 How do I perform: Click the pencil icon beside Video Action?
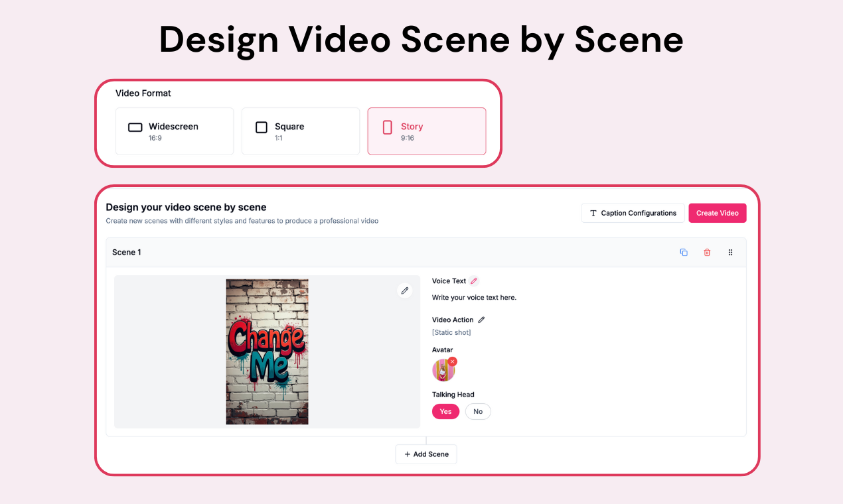click(482, 320)
